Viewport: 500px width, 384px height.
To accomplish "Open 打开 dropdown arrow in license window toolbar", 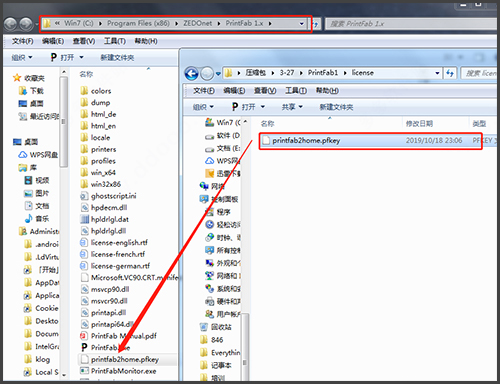I will click(262, 107).
